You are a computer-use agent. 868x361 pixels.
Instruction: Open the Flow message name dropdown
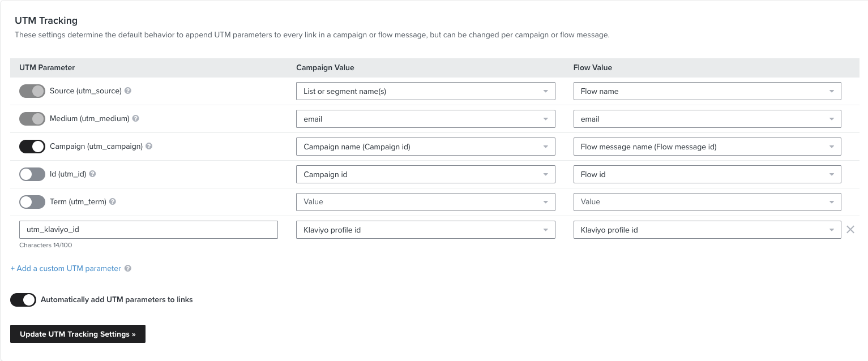point(707,147)
